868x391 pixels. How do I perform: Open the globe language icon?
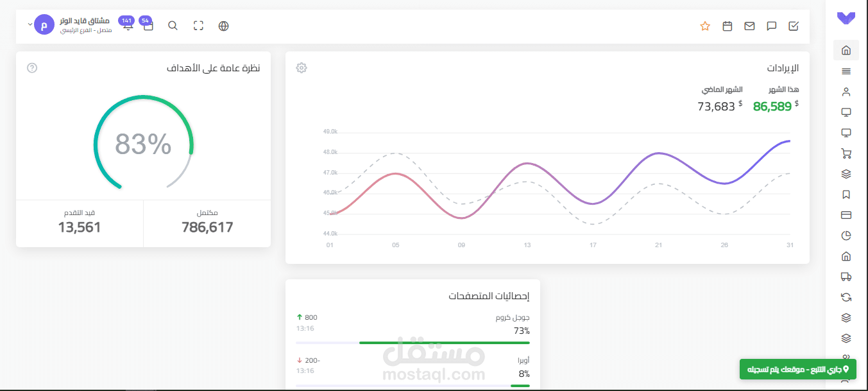pyautogui.click(x=224, y=26)
